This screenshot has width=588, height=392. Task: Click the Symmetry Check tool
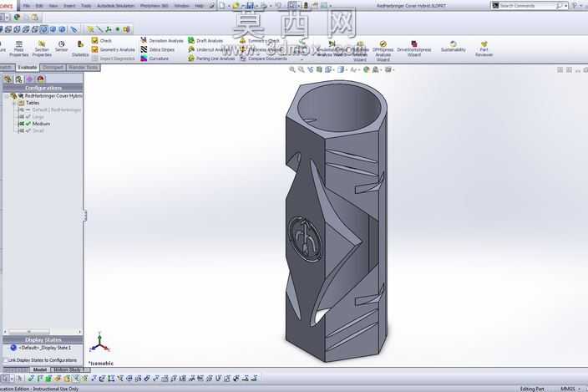click(x=260, y=40)
